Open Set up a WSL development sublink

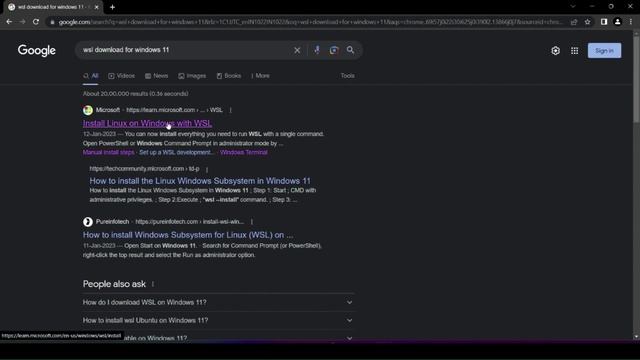(x=176, y=152)
